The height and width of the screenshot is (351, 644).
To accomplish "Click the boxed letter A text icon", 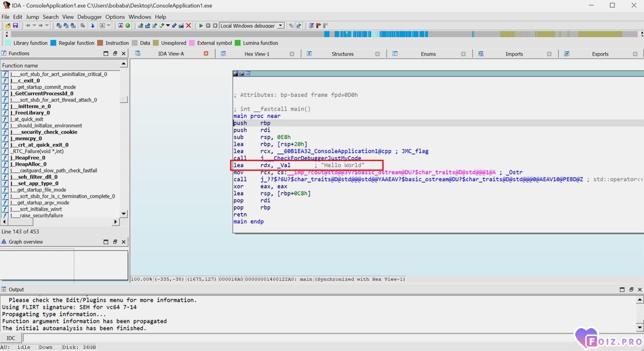I will (102, 26).
